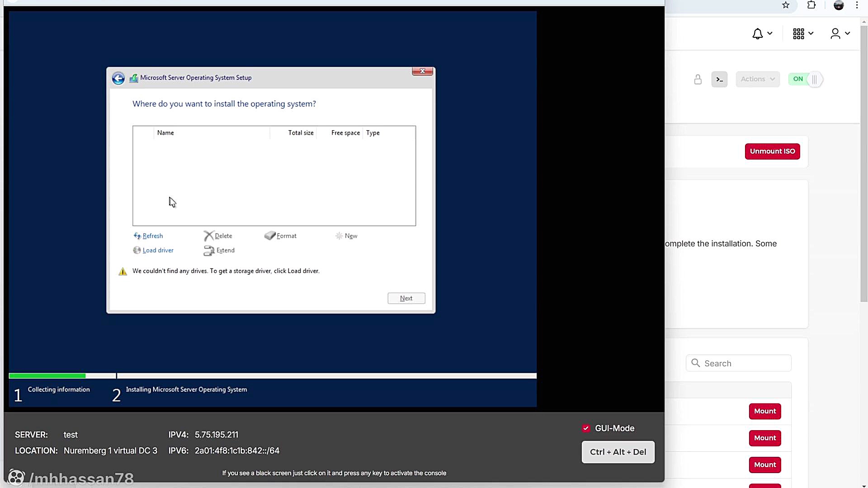Click the IPv4 address 5.75.195.211

point(217,435)
